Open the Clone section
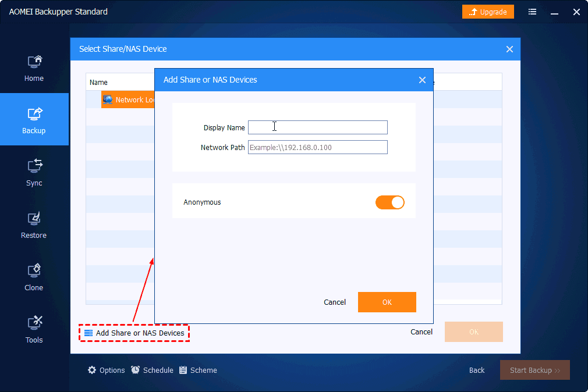 tap(34, 277)
